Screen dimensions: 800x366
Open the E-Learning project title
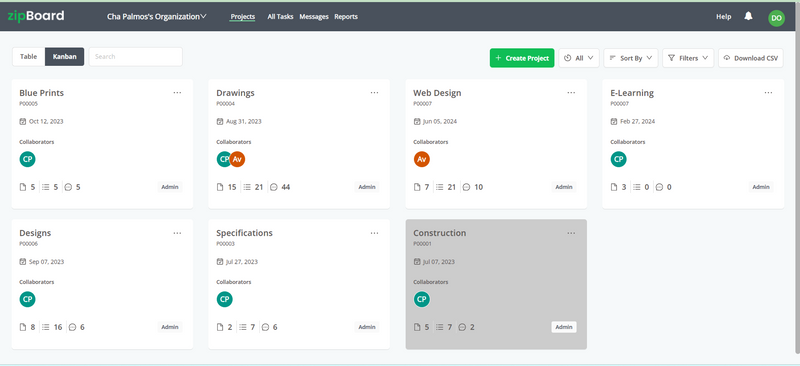coord(632,93)
